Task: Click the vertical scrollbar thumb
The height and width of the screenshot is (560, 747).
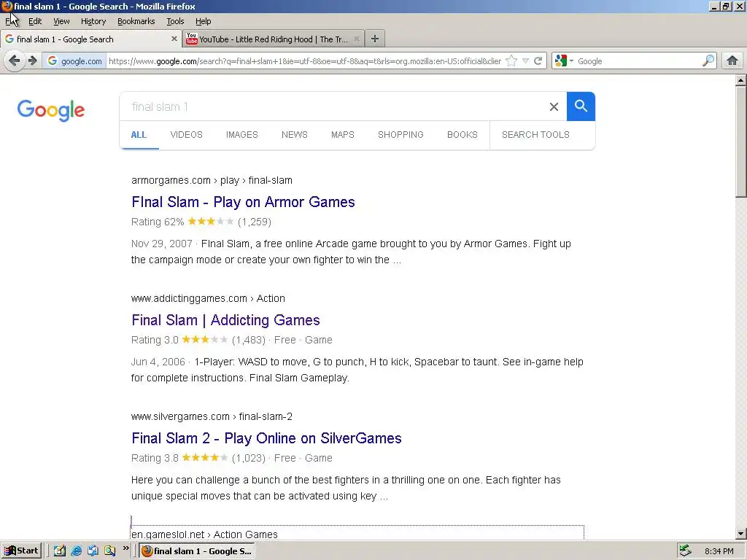Action: (741, 141)
